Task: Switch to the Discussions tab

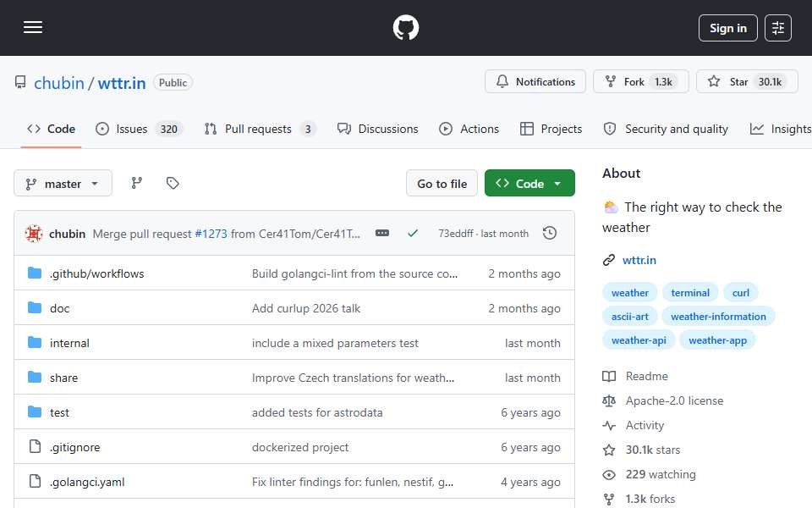Action: (377, 129)
